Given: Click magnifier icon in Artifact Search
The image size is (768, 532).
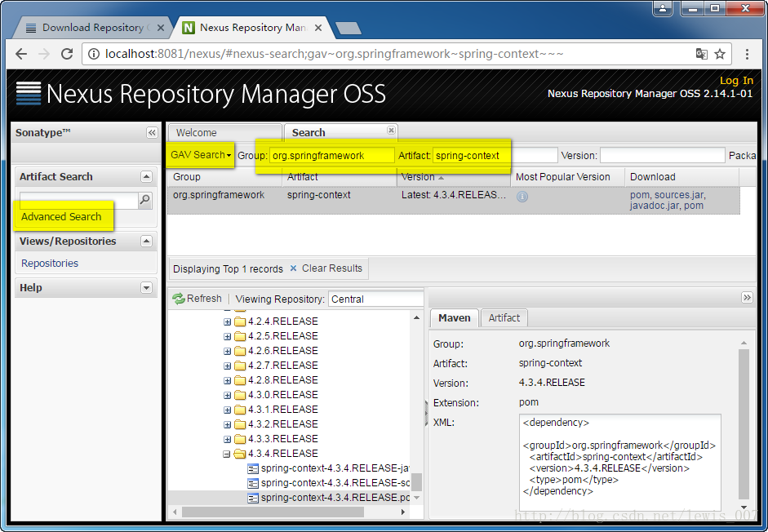Looking at the screenshot, I should tap(145, 200).
